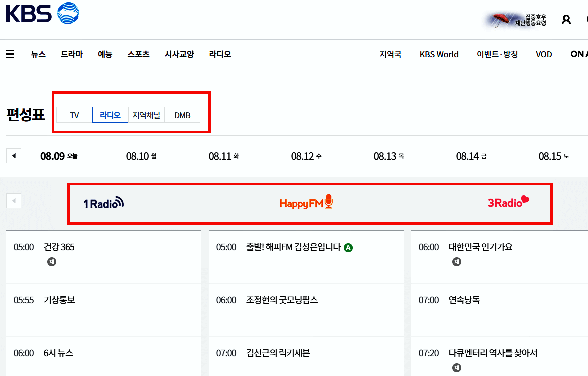
Task: Open the VOD page
Action: pyautogui.click(x=544, y=54)
